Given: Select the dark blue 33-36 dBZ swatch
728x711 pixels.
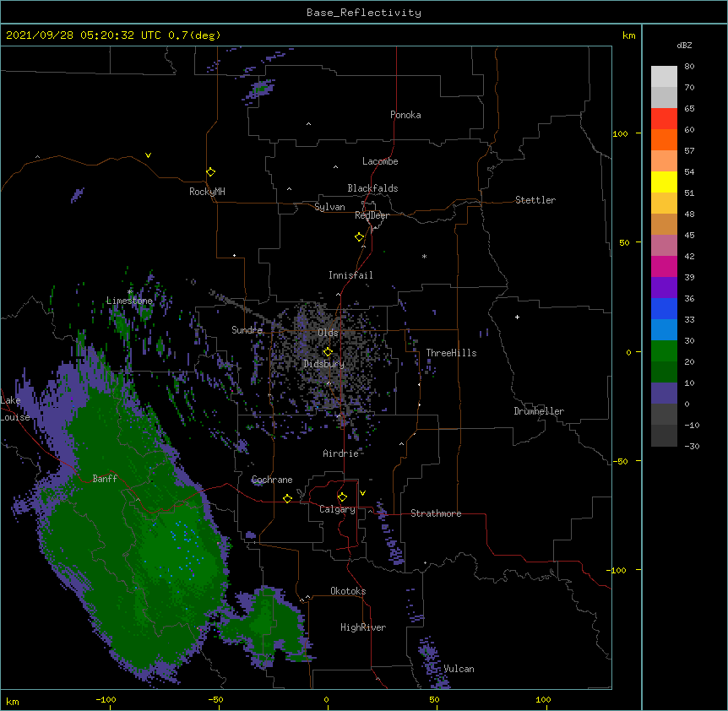Looking at the screenshot, I should coord(664,308).
